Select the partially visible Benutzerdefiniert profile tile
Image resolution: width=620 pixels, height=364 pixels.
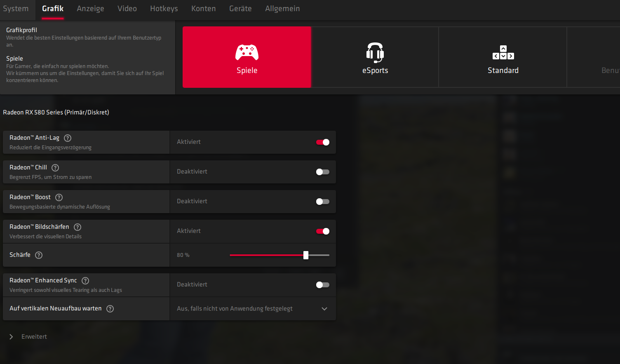pyautogui.click(x=594, y=57)
